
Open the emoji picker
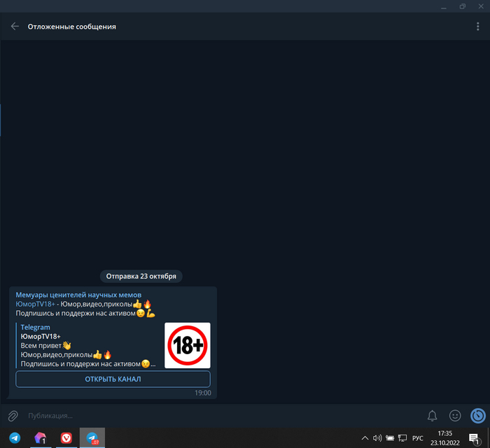click(455, 416)
